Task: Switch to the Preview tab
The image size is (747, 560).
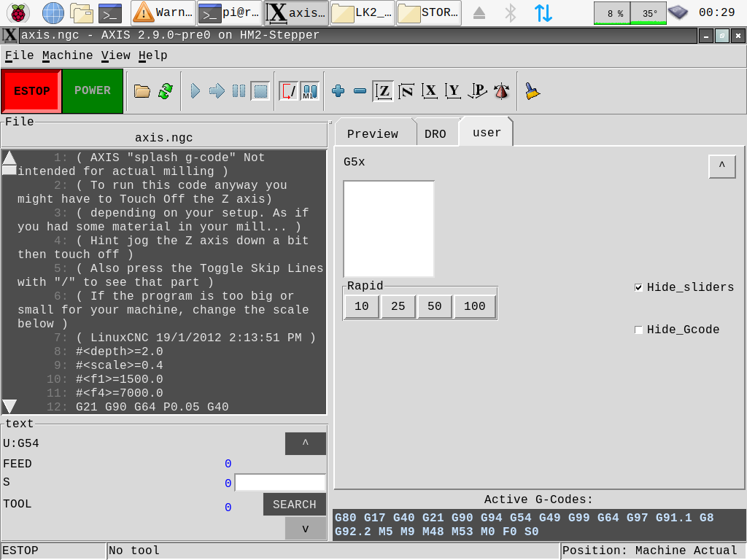Action: pyautogui.click(x=373, y=134)
